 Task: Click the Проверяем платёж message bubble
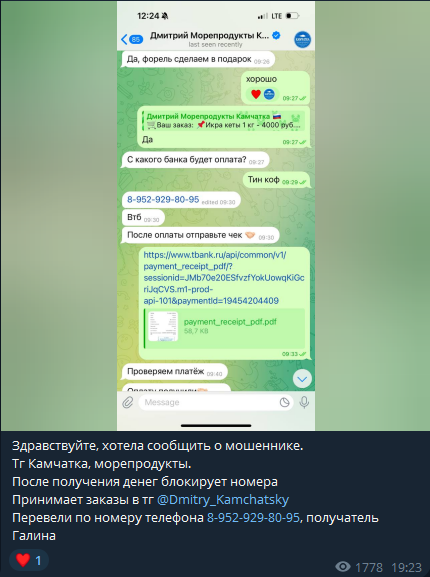point(175,372)
